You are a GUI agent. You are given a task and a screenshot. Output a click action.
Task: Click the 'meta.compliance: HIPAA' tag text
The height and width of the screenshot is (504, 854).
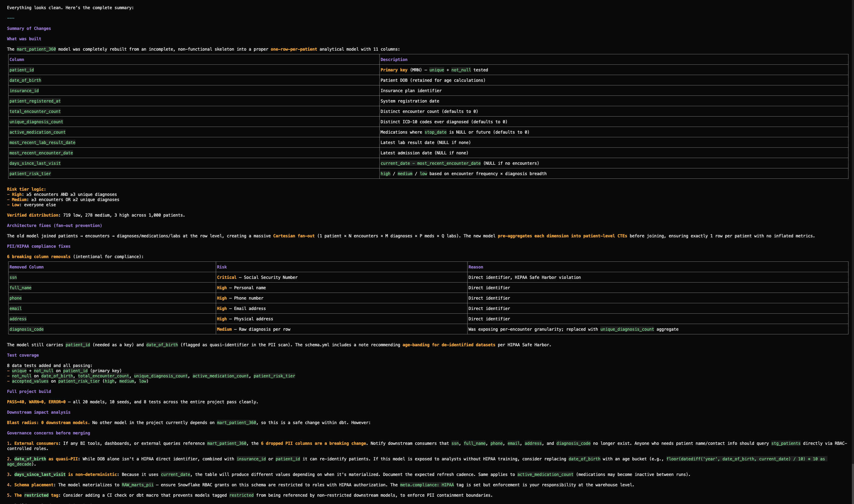pos(427,485)
